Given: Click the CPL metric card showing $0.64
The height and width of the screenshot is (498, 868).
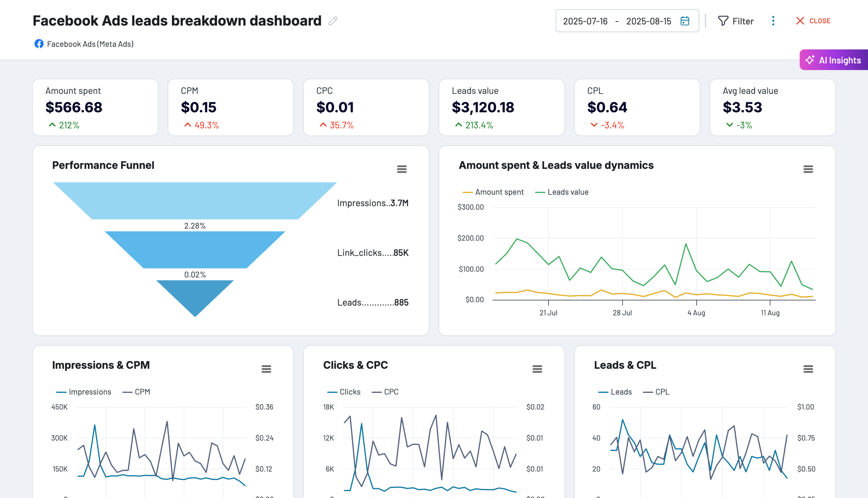Looking at the screenshot, I should [x=636, y=107].
